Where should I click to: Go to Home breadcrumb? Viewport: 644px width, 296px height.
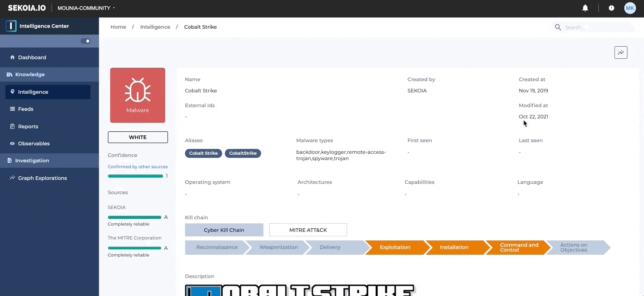tap(118, 27)
